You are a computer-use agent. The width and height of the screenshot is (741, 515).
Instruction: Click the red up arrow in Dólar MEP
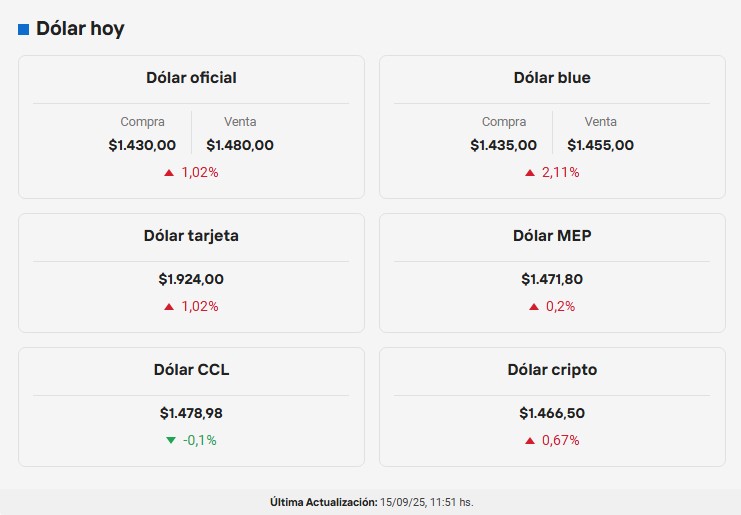(534, 307)
